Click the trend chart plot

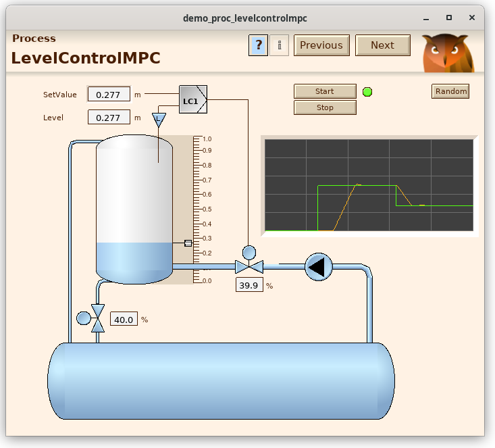[x=369, y=185]
